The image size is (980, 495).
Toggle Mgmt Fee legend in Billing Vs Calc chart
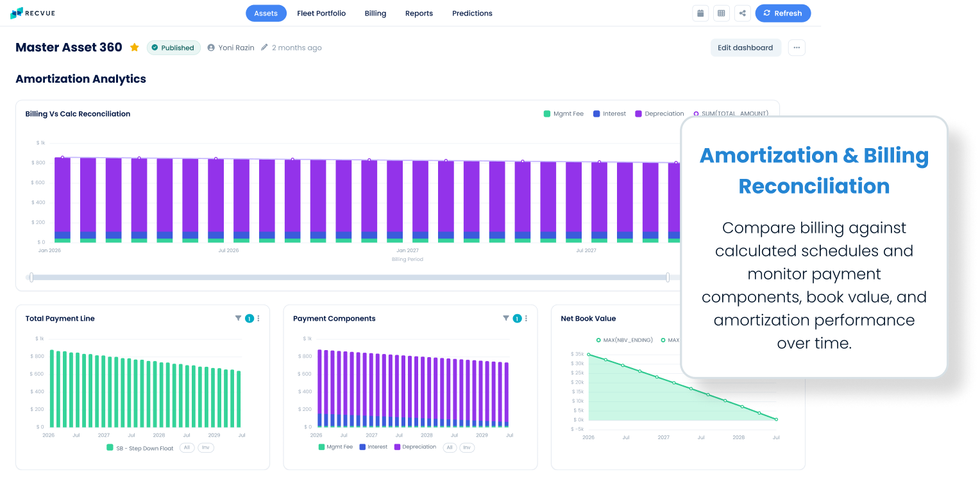[x=564, y=113]
